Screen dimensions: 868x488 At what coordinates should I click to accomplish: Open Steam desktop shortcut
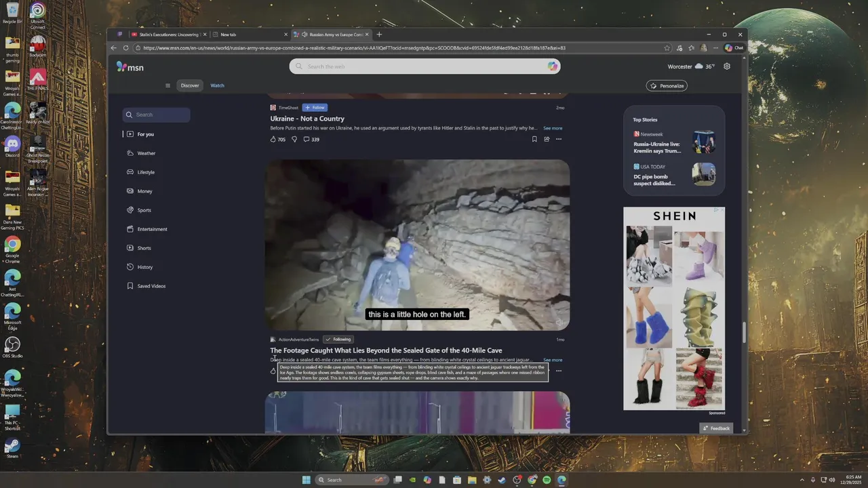tap(12, 448)
